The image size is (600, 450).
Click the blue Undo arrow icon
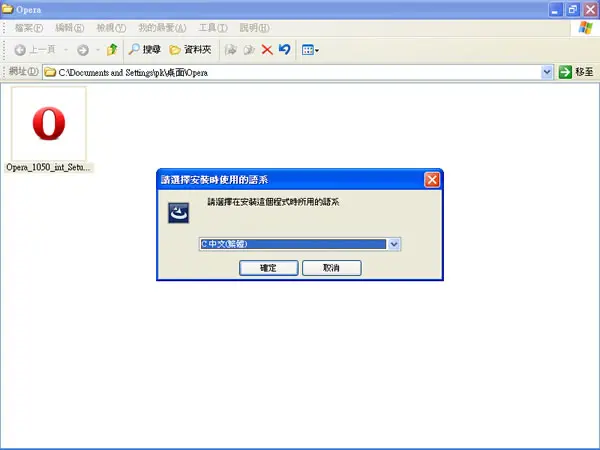(x=285, y=50)
